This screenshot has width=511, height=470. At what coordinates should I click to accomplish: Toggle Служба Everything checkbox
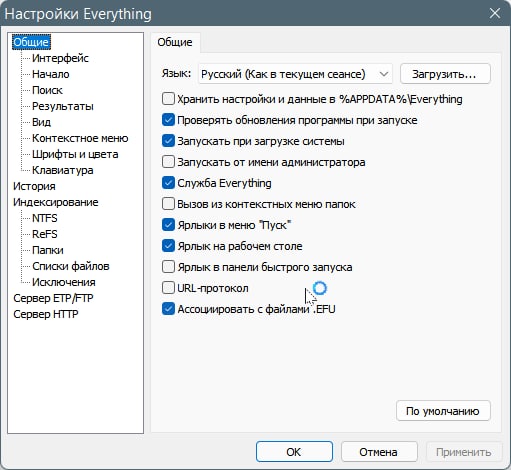pyautogui.click(x=168, y=183)
